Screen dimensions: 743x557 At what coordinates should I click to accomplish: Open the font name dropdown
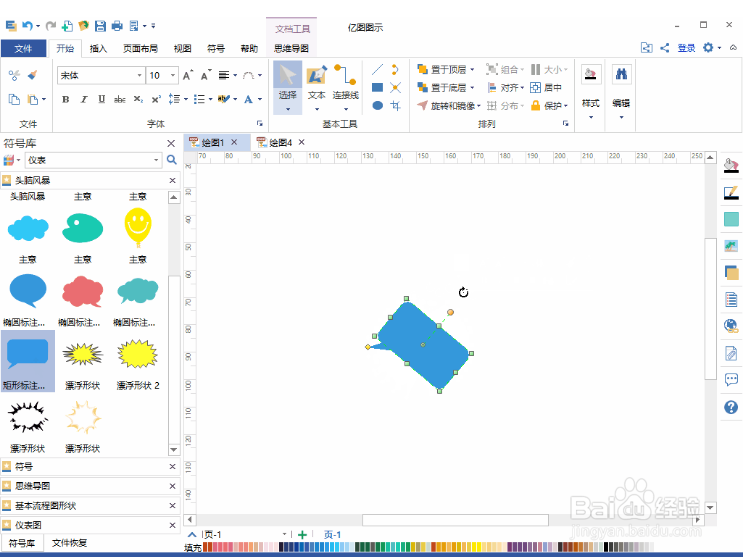(x=139, y=75)
